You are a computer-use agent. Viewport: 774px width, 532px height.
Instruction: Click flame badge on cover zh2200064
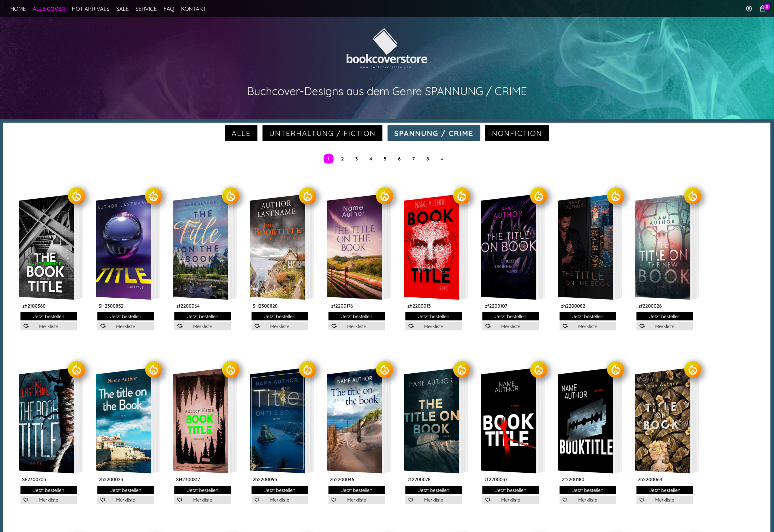pyautogui.click(x=692, y=370)
